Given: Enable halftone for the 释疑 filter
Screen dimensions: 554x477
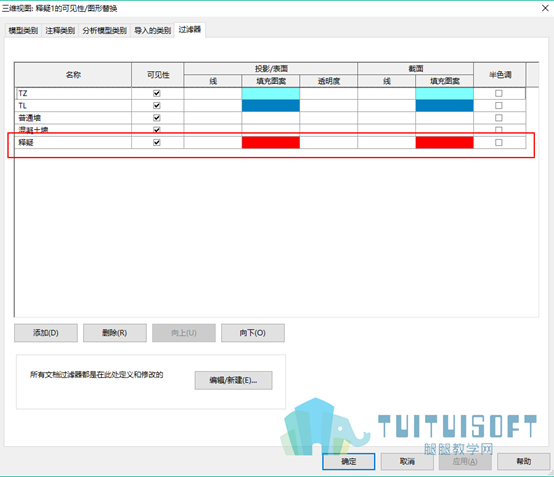Looking at the screenshot, I should pos(499,142).
